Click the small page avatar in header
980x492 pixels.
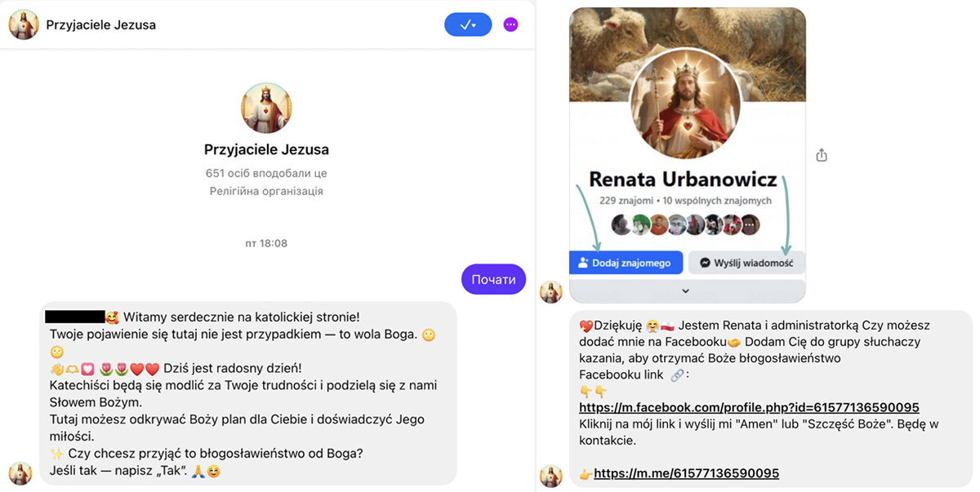pos(21,24)
